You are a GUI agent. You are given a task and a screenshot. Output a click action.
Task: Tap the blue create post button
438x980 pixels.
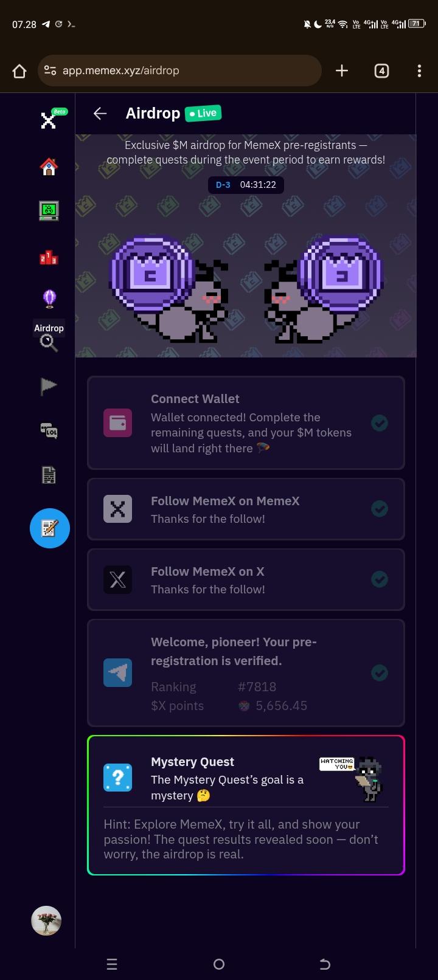[50, 528]
